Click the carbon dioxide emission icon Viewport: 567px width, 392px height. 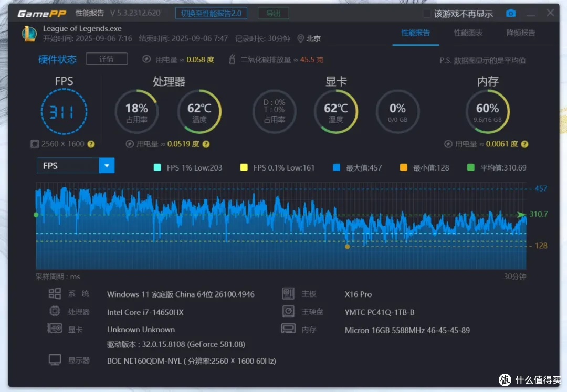pos(232,59)
